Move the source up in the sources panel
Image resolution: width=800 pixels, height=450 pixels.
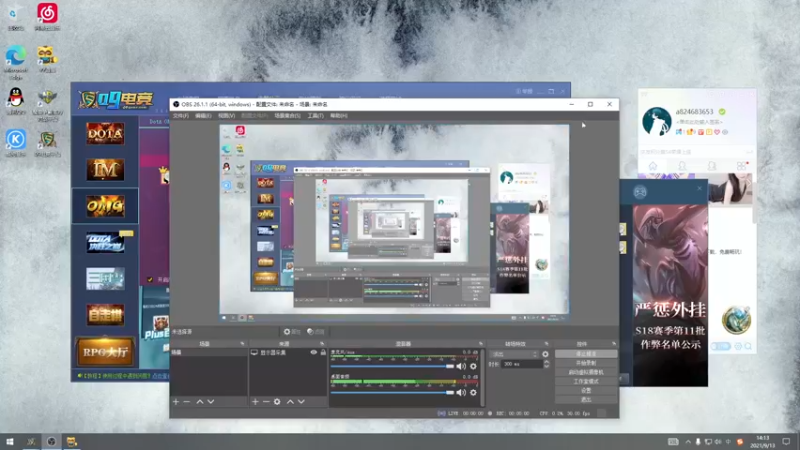click(290, 402)
